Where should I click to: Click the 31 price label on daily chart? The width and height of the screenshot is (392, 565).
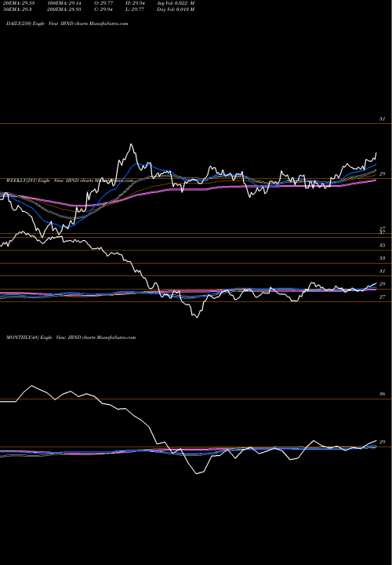383,119
